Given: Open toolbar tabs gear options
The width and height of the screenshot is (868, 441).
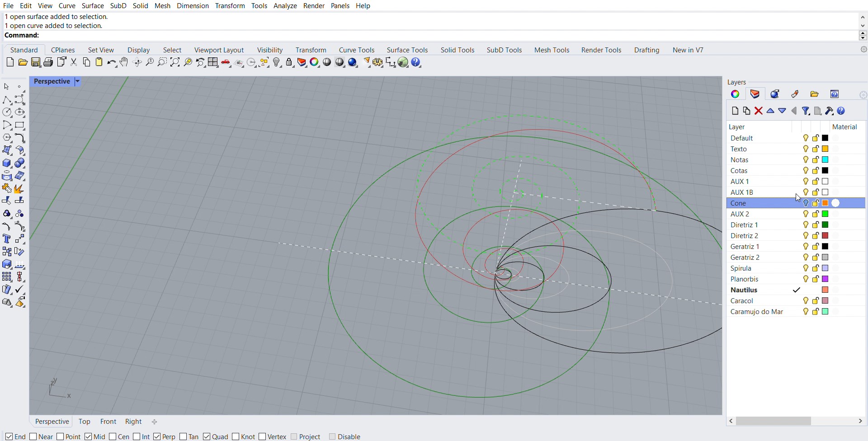Looking at the screenshot, I should [863, 50].
